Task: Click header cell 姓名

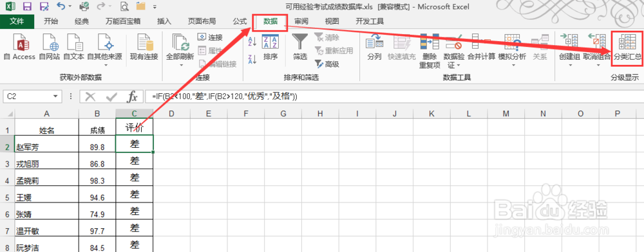Action: click(x=46, y=127)
